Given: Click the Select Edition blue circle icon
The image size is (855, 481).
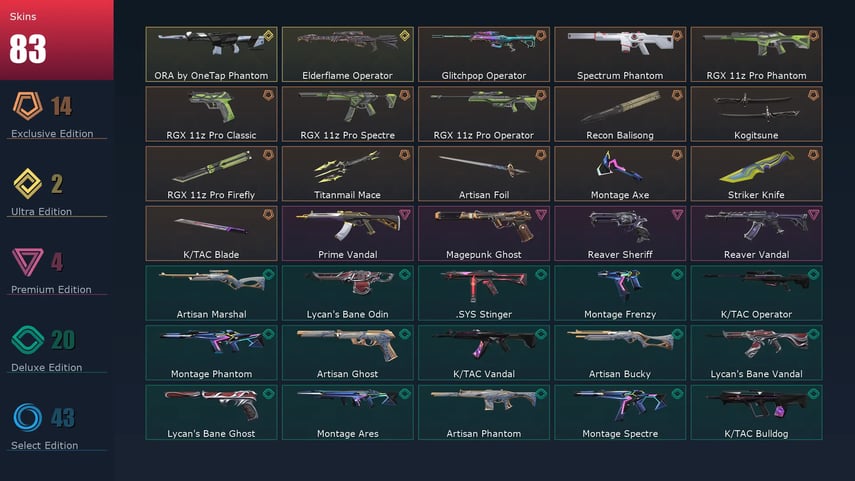Looking at the screenshot, I should 27,418.
